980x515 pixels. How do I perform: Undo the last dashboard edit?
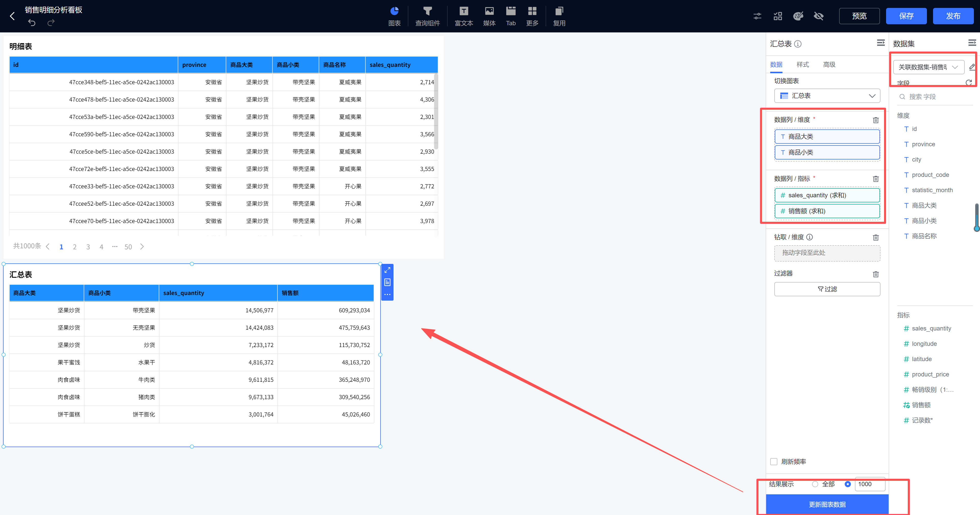pos(32,23)
